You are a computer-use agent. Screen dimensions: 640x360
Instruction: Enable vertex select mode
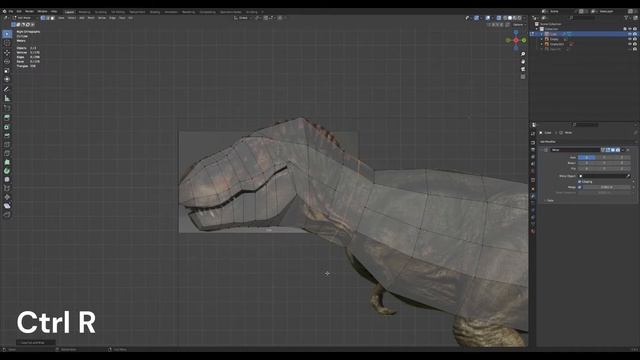(43, 18)
